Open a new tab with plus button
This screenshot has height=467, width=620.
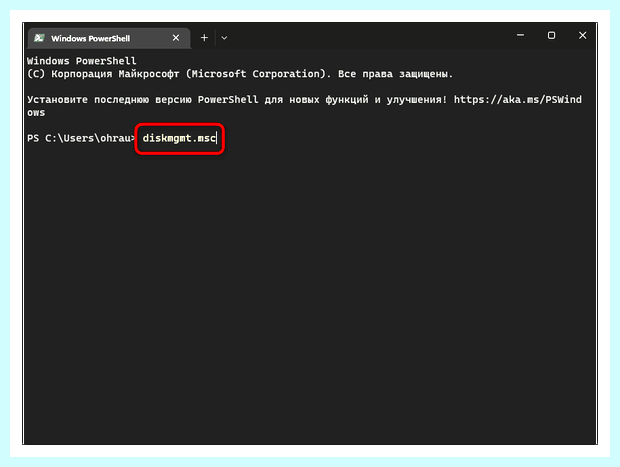pyautogui.click(x=204, y=38)
